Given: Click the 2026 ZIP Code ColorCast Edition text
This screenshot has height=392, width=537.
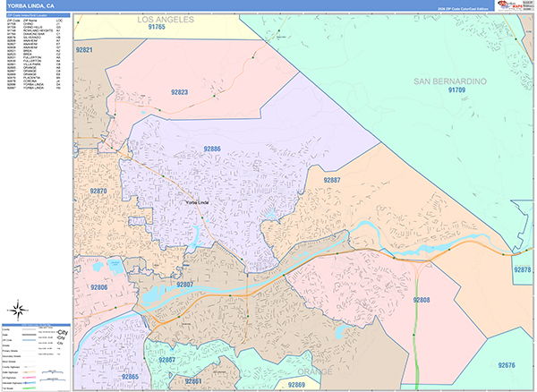Looking at the screenshot, I should click(463, 9).
